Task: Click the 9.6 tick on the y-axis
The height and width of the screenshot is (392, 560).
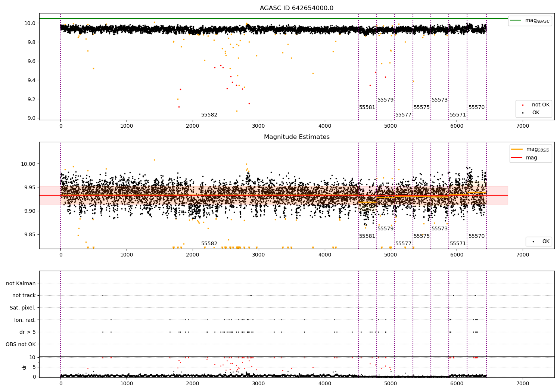Action: pyautogui.click(x=31, y=61)
